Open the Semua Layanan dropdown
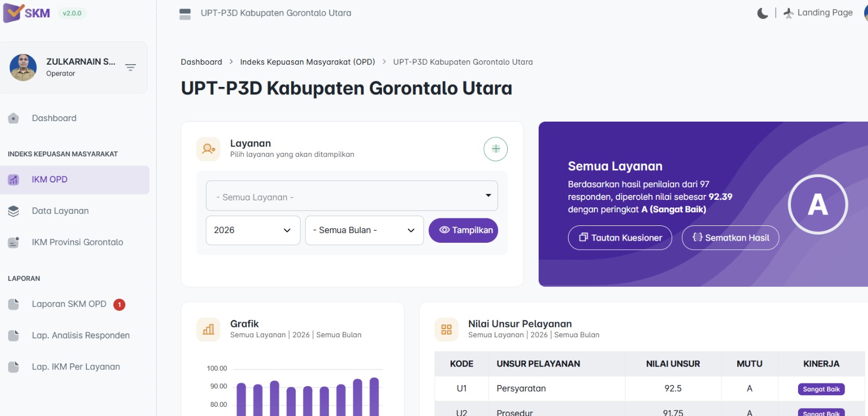Viewport: 868px width, 416px height. tap(352, 196)
